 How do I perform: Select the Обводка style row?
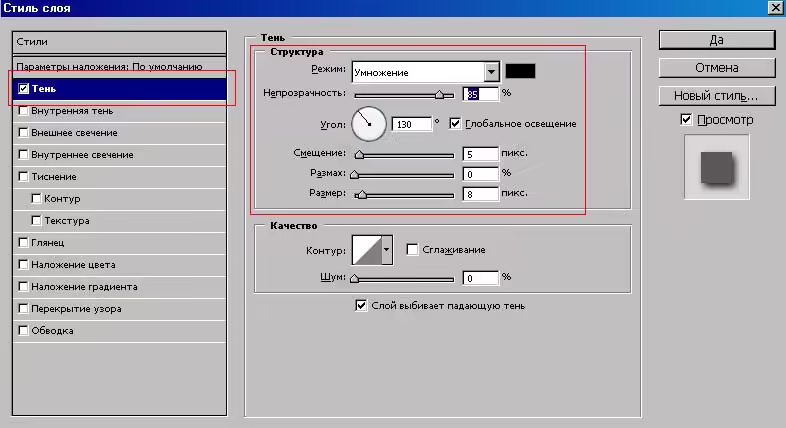pyautogui.click(x=119, y=331)
